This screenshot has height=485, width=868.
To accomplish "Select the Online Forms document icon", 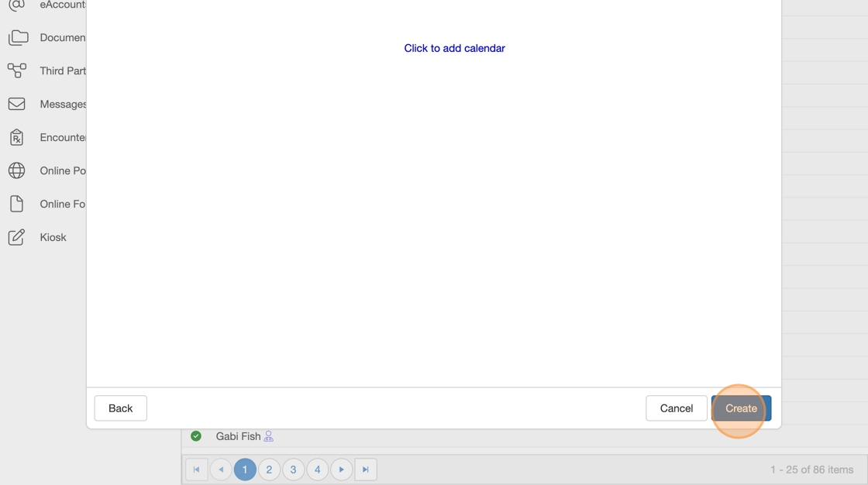I will (x=16, y=204).
